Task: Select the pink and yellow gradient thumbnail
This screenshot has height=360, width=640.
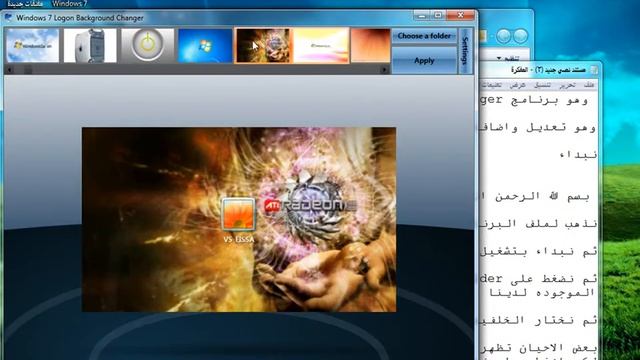Action: tap(321, 45)
